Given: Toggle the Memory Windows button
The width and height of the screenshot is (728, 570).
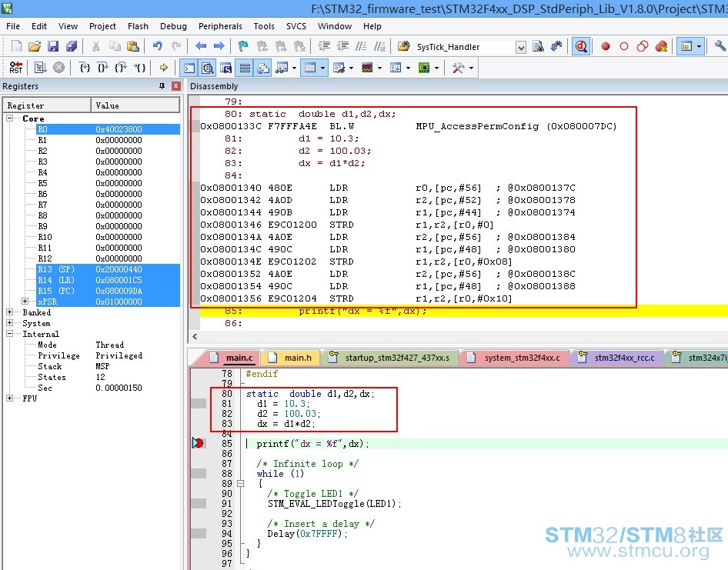Looking at the screenshot, I should click(310, 68).
